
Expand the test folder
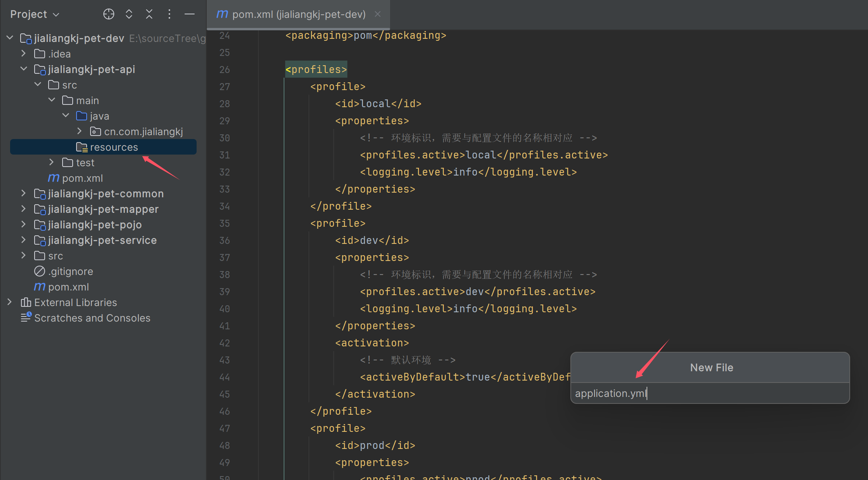(x=52, y=162)
